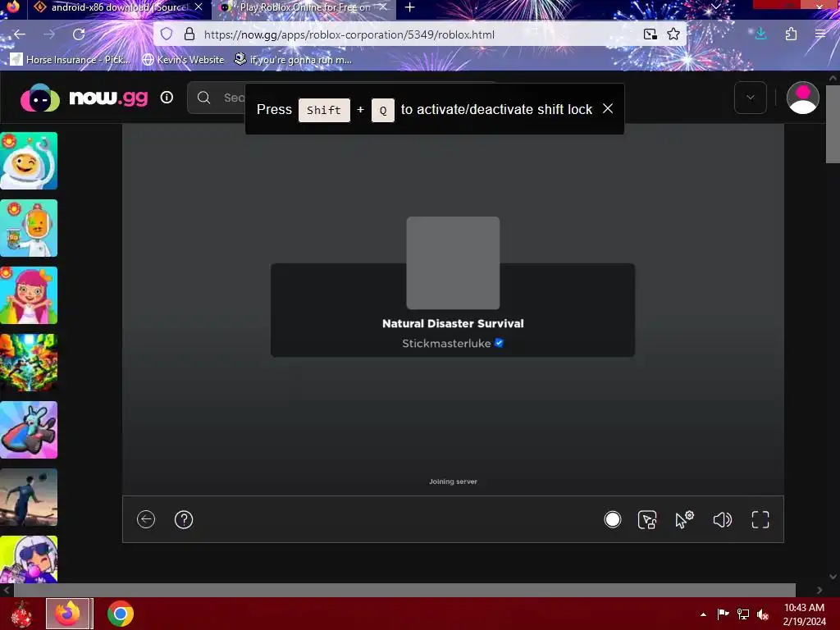Open the now.gg info icon

(167, 98)
